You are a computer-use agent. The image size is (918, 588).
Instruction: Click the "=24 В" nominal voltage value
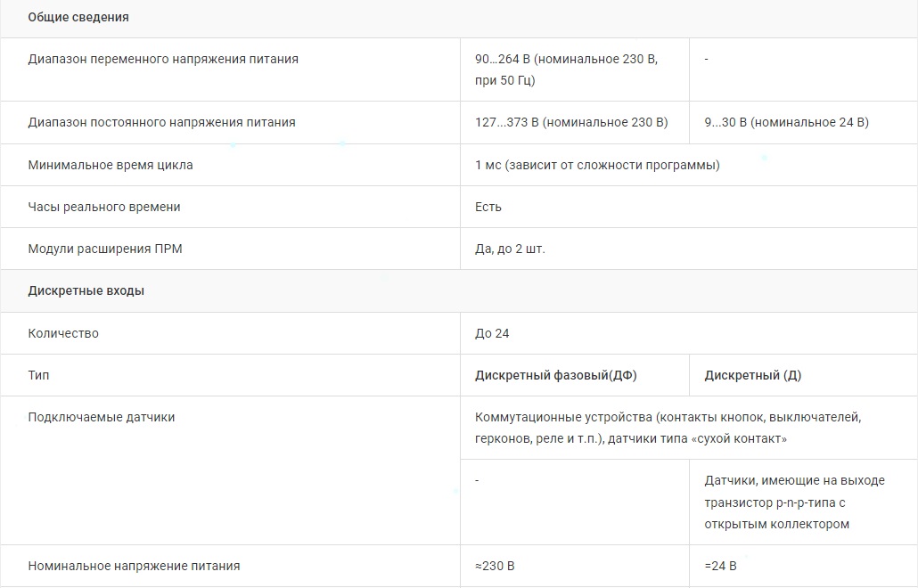[720, 566]
